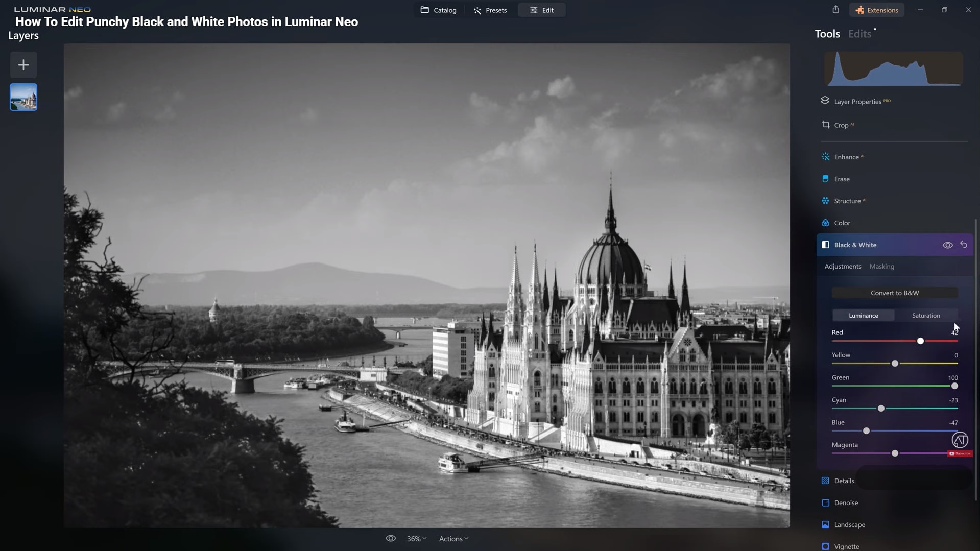Viewport: 980px width, 551px height.
Task: Open the Layer Properties tool icon
Action: pyautogui.click(x=825, y=101)
